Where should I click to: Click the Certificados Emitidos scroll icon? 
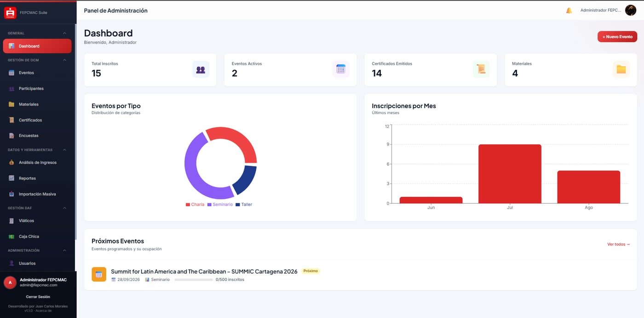481,69
